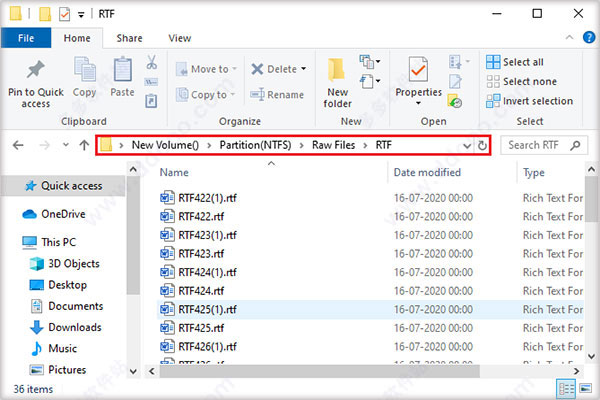
Task: Expand the Properties dropdown arrow
Action: pos(418,103)
